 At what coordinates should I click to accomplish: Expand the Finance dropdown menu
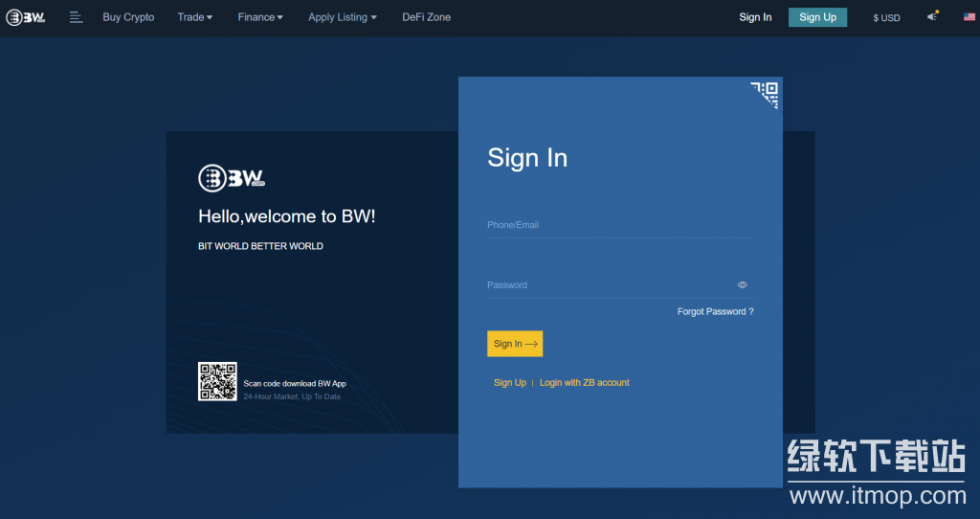tap(260, 17)
